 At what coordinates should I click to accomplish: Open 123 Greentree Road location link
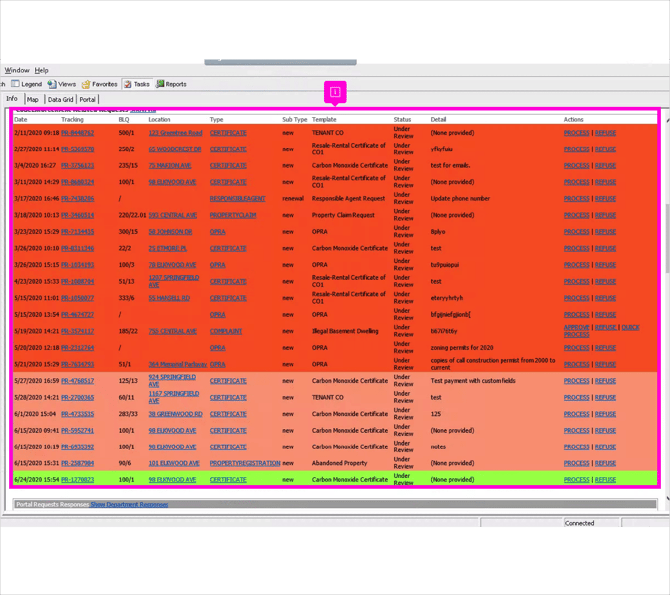(x=175, y=133)
